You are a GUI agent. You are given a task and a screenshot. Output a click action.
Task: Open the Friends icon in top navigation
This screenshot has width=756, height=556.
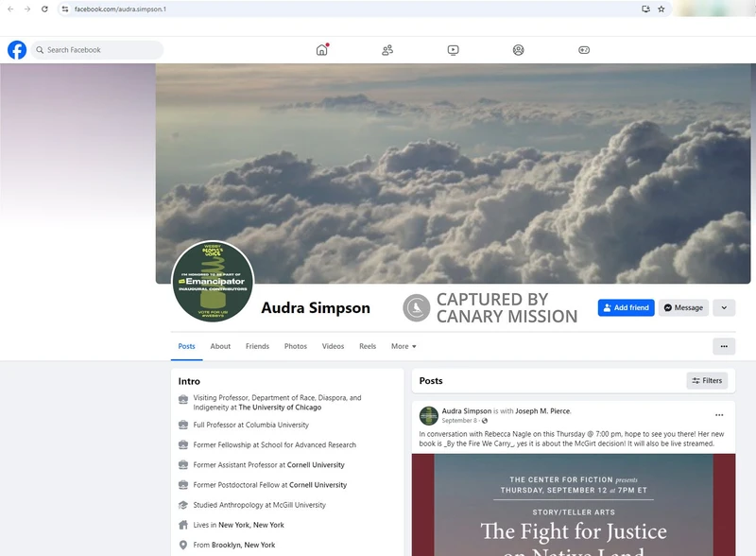tap(387, 50)
